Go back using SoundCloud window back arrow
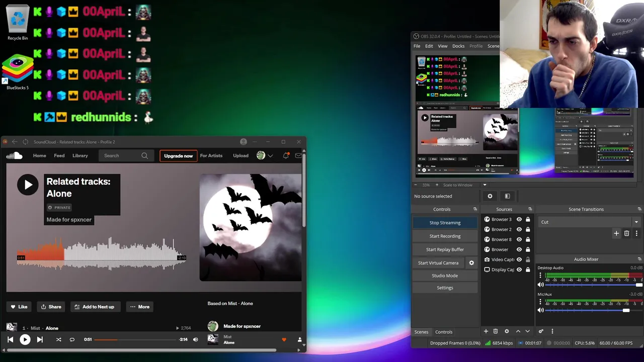644x362 pixels. 15,142
